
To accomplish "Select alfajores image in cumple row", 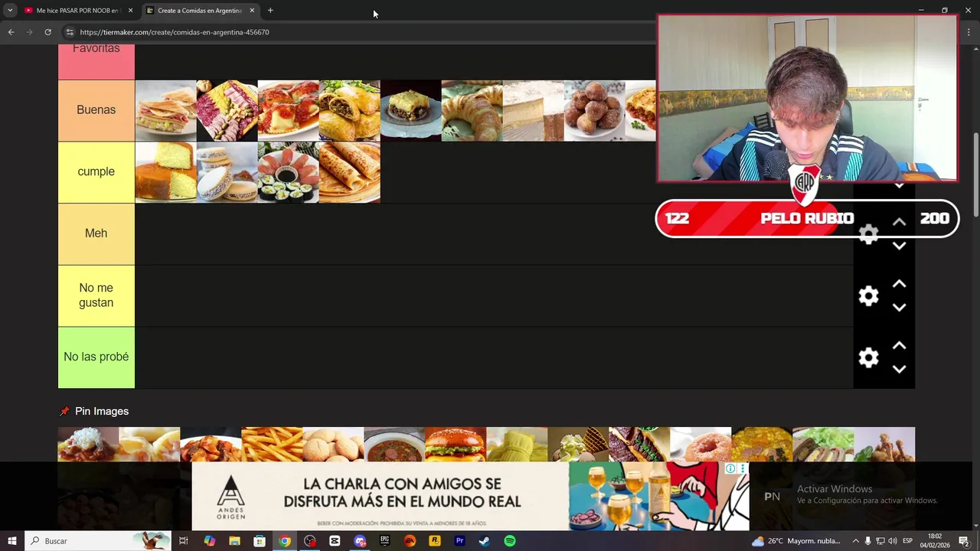I will click(x=227, y=172).
